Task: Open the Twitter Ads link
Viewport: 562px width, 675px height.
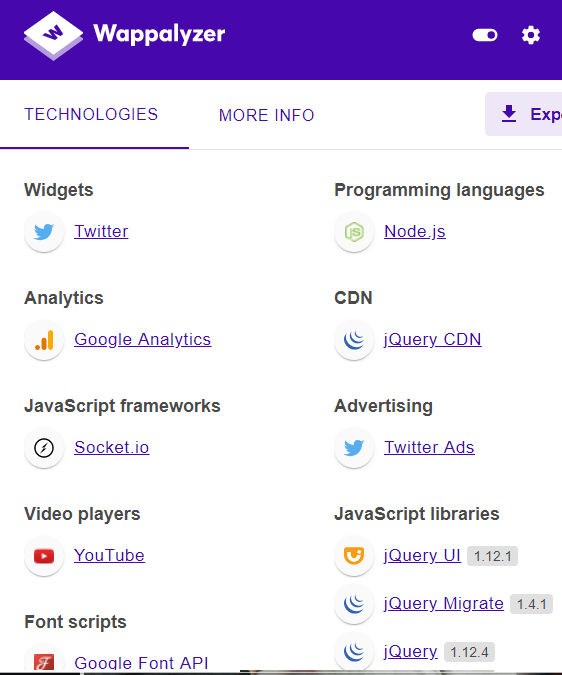Action: (429, 447)
